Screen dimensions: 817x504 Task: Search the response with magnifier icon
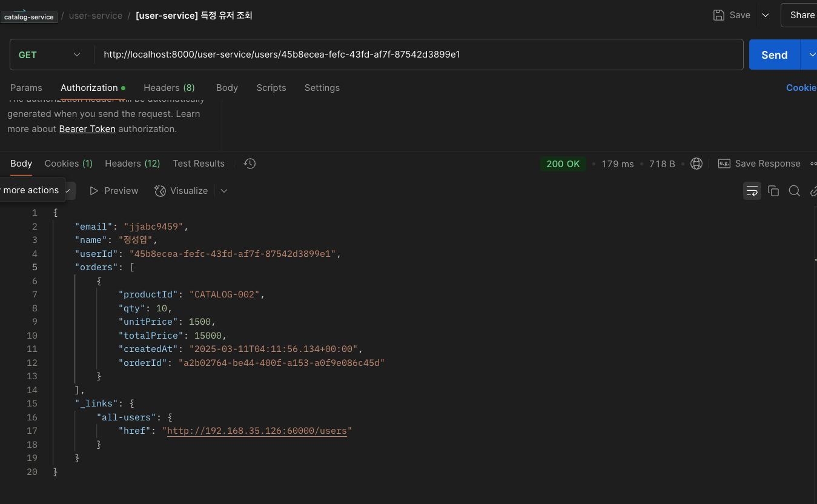[x=795, y=191]
